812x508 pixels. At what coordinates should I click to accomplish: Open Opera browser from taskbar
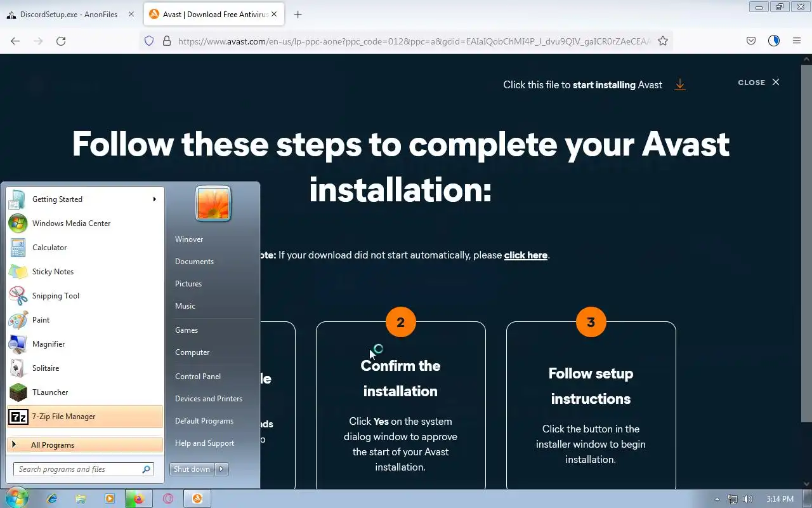pos(168,498)
